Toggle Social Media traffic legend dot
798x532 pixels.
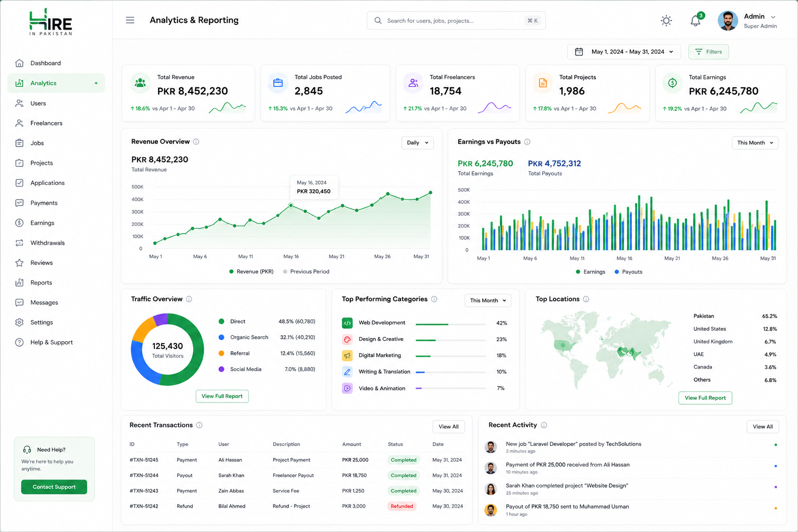tap(221, 369)
